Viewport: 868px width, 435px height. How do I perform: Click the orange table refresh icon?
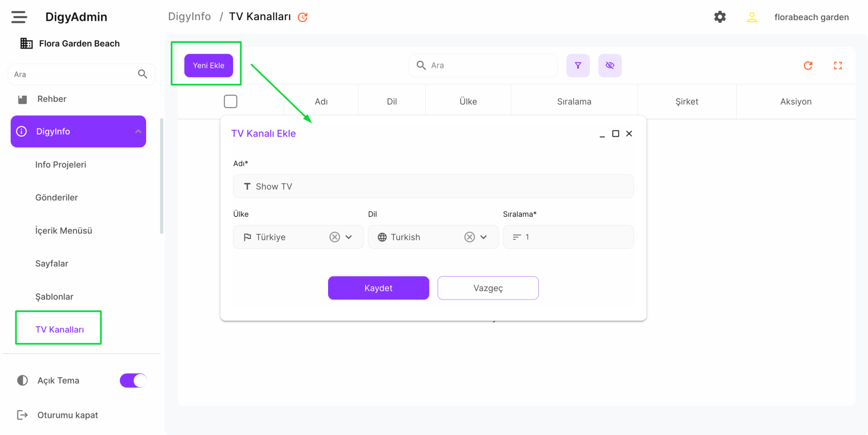808,66
